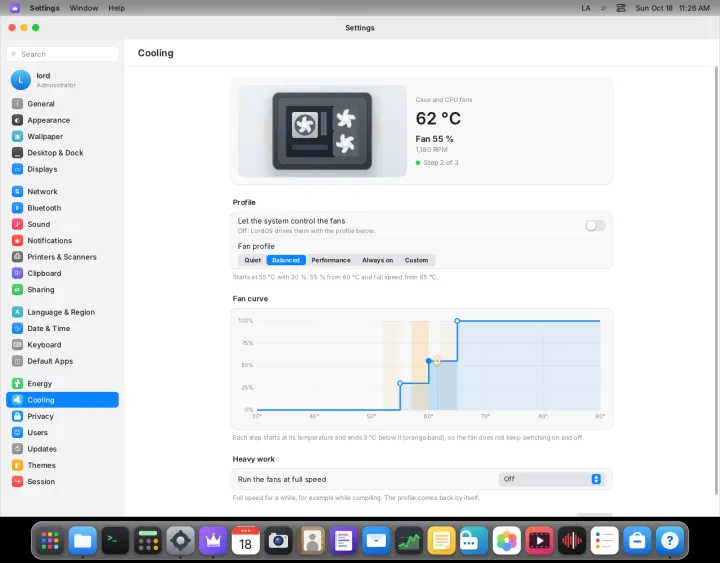Select the Quiet fan profile
This screenshot has height=563, width=720.
coord(253,260)
